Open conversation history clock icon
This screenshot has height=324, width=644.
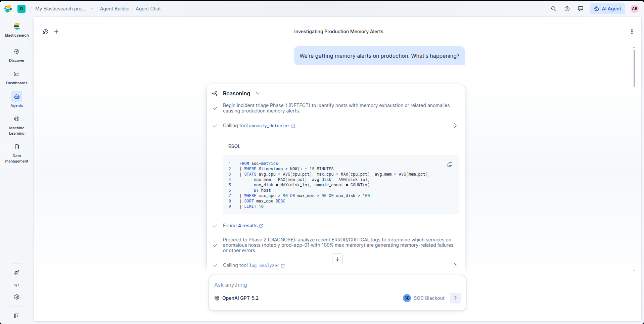pyautogui.click(x=46, y=32)
